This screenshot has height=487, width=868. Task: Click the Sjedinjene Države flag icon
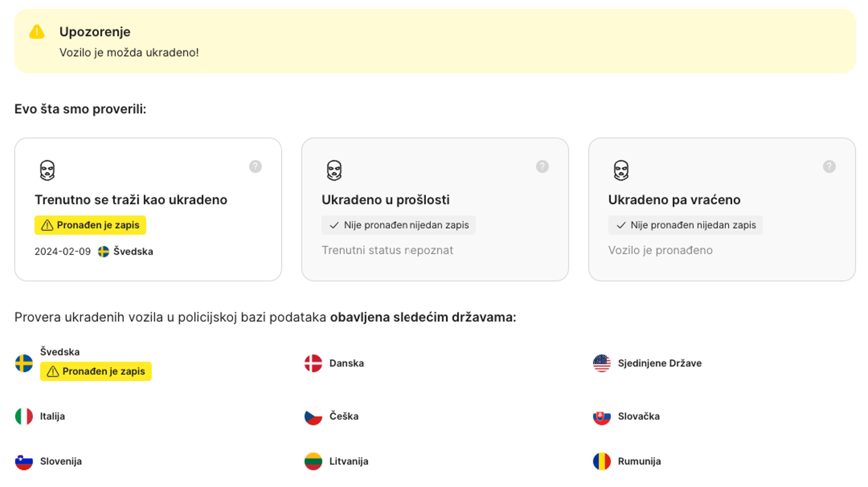(602, 363)
